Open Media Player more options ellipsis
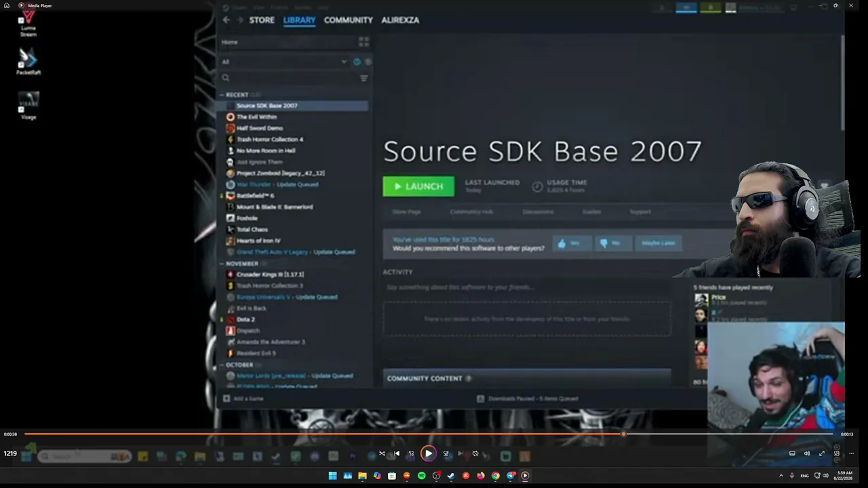This screenshot has height=488, width=868. (x=851, y=453)
